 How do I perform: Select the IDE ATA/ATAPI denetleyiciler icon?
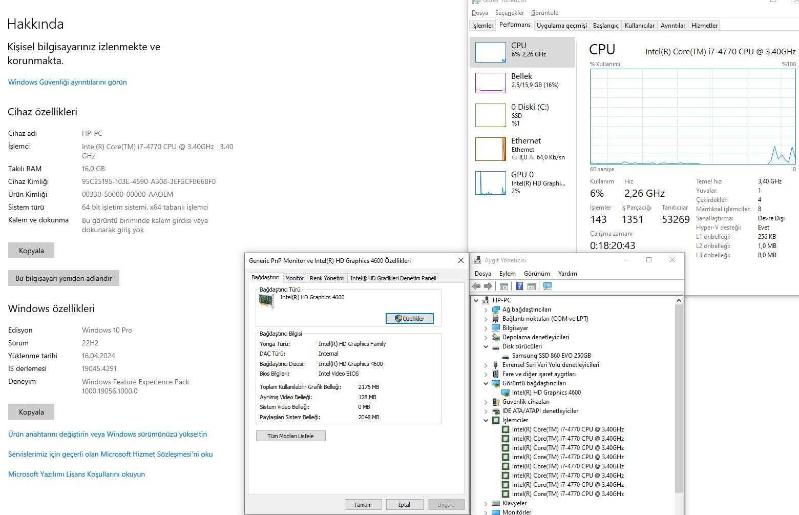pos(496,411)
